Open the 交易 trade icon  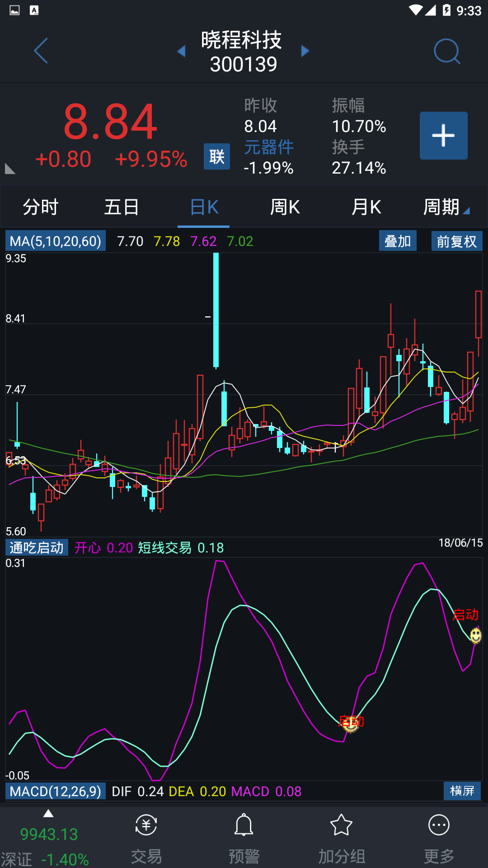pyautogui.click(x=146, y=826)
